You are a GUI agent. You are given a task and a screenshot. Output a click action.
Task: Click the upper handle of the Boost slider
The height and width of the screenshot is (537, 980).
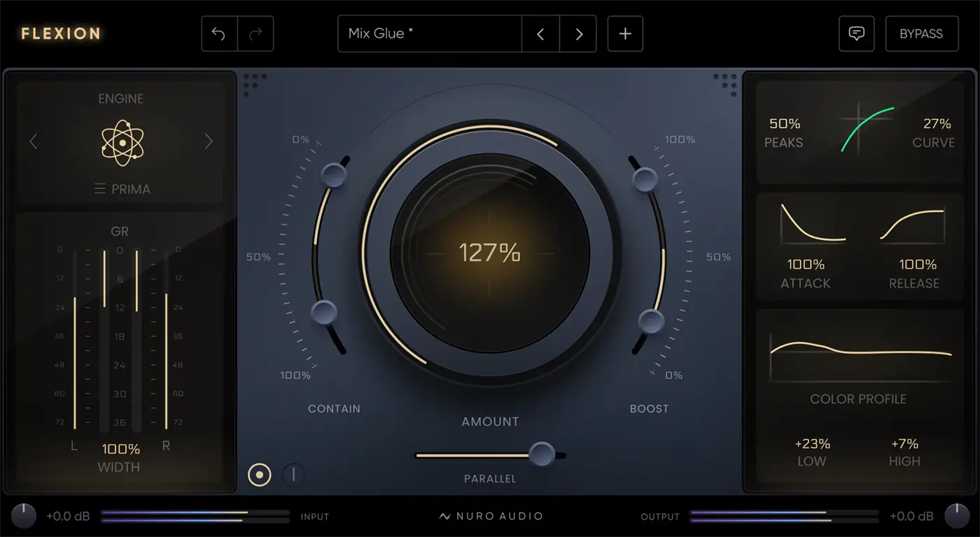[x=645, y=180]
